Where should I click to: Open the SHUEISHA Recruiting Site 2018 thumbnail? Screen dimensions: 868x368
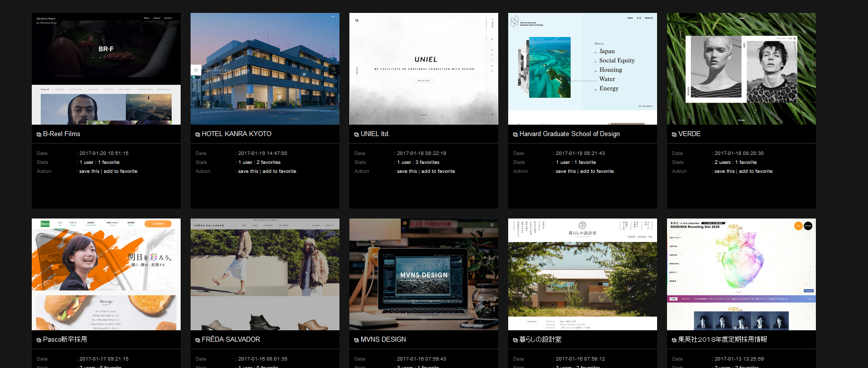(741, 274)
